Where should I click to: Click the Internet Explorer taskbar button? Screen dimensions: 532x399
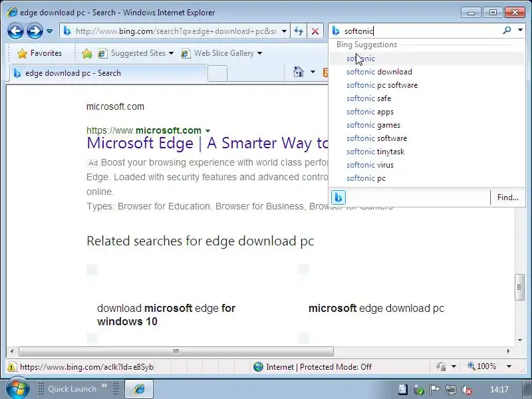(x=139, y=389)
